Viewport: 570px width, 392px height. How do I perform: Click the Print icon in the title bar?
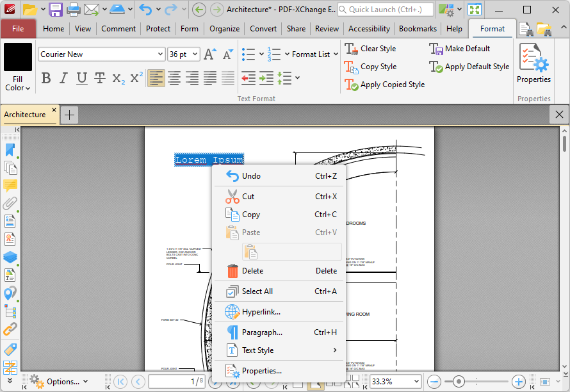73,10
